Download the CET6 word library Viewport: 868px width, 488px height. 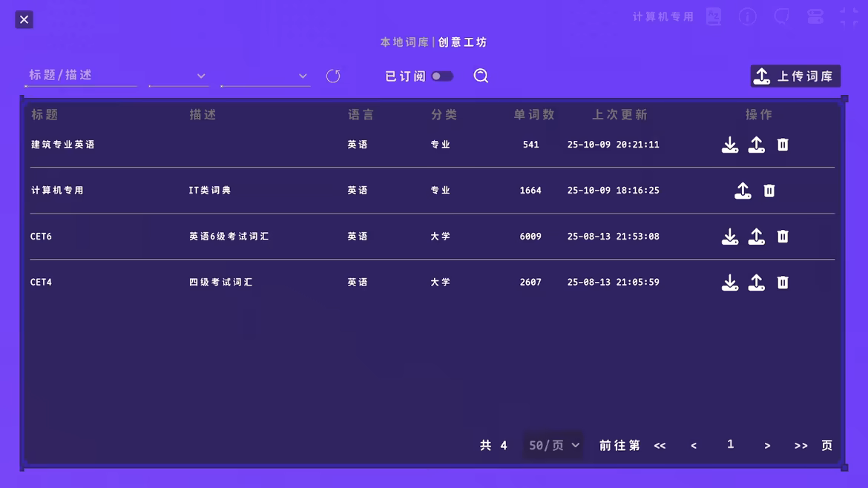coord(730,236)
